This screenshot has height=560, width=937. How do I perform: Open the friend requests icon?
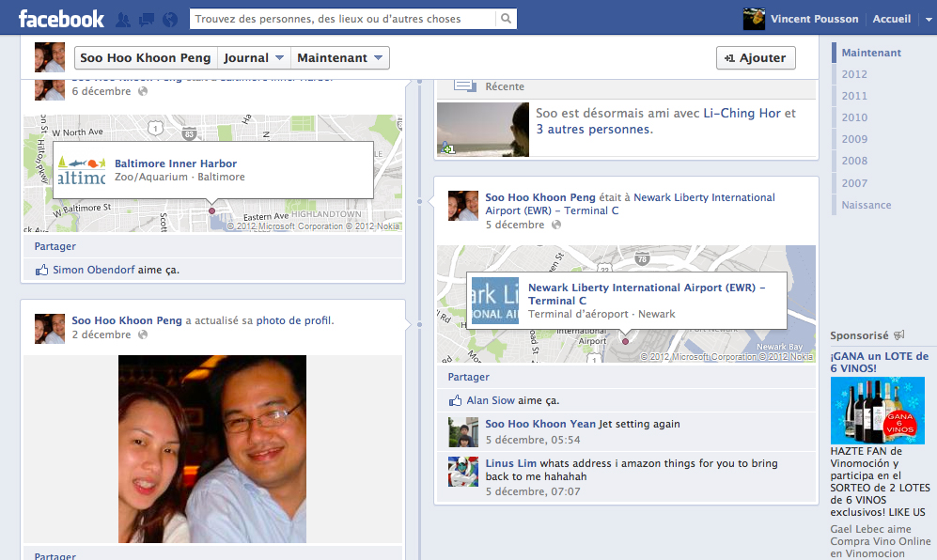coord(121,18)
